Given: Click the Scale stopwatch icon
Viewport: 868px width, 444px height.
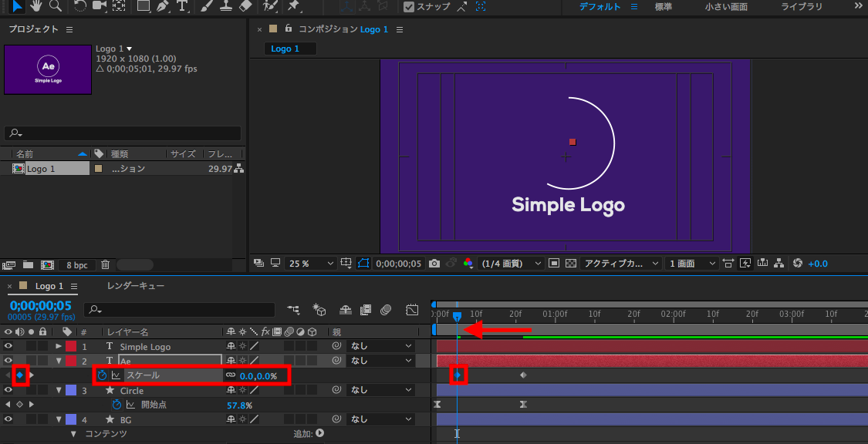Looking at the screenshot, I should [102, 375].
